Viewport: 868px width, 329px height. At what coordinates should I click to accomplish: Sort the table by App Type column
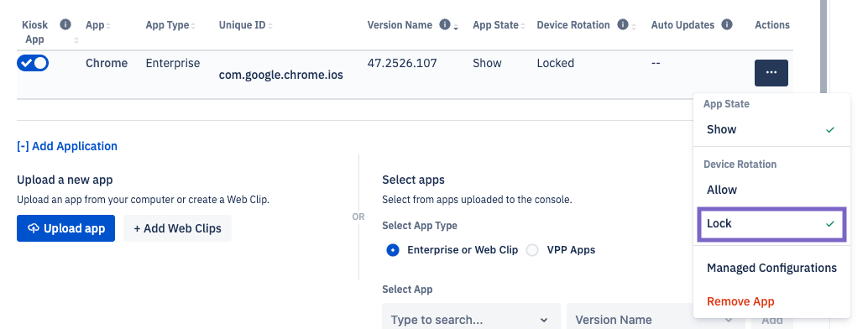[x=192, y=26]
